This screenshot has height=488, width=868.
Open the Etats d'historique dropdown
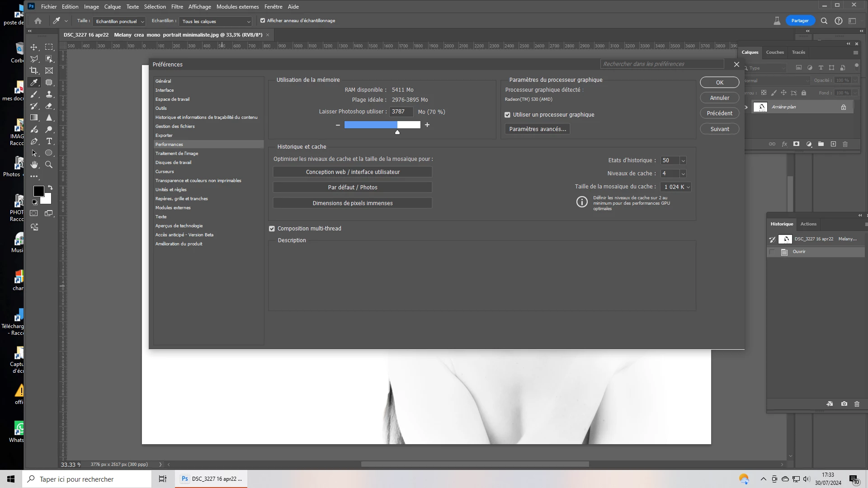683,160
